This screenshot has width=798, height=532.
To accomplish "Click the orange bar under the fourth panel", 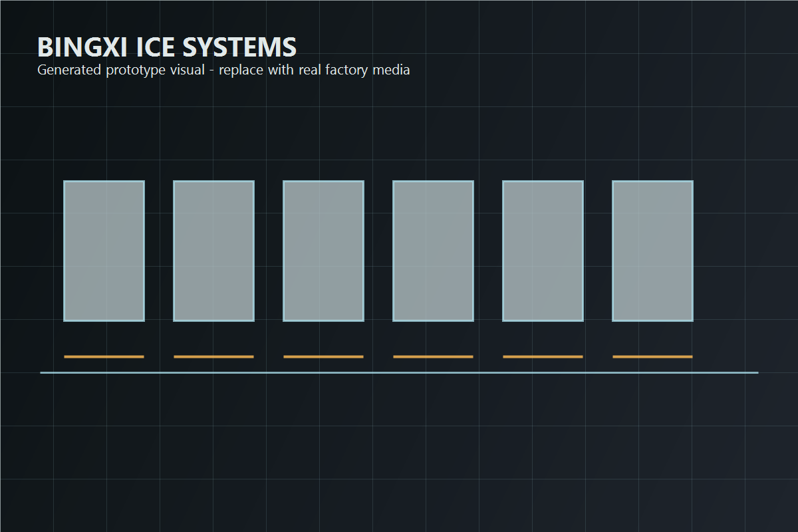I will pyautogui.click(x=433, y=357).
